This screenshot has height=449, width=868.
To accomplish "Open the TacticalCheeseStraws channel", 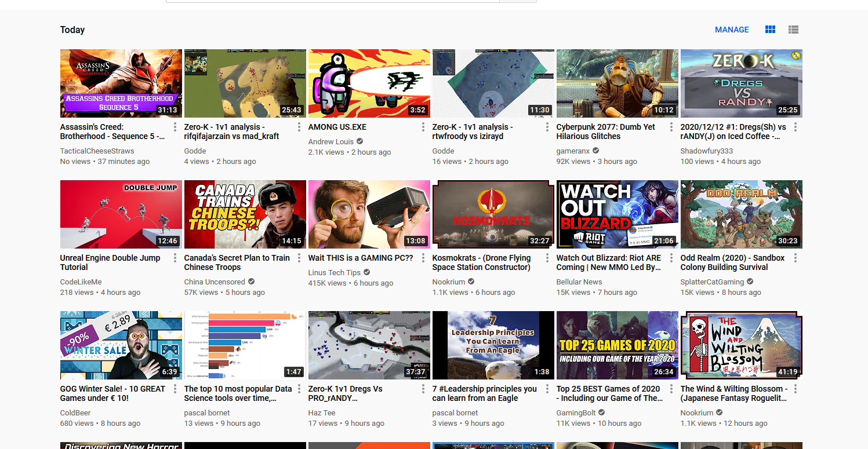I will click(97, 151).
